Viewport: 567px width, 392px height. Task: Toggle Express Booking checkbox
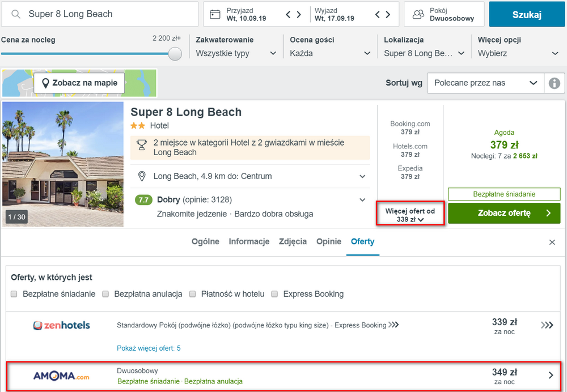(275, 294)
